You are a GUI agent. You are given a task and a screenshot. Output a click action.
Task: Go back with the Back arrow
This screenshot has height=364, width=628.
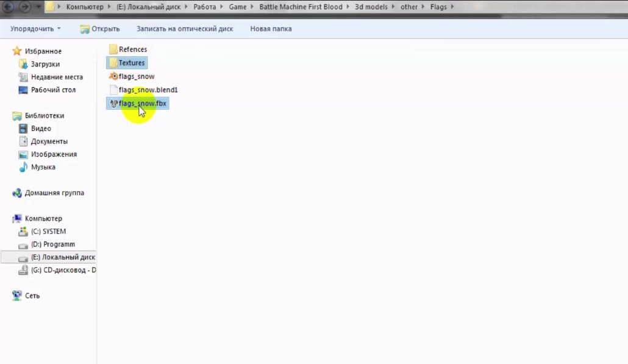8,7
